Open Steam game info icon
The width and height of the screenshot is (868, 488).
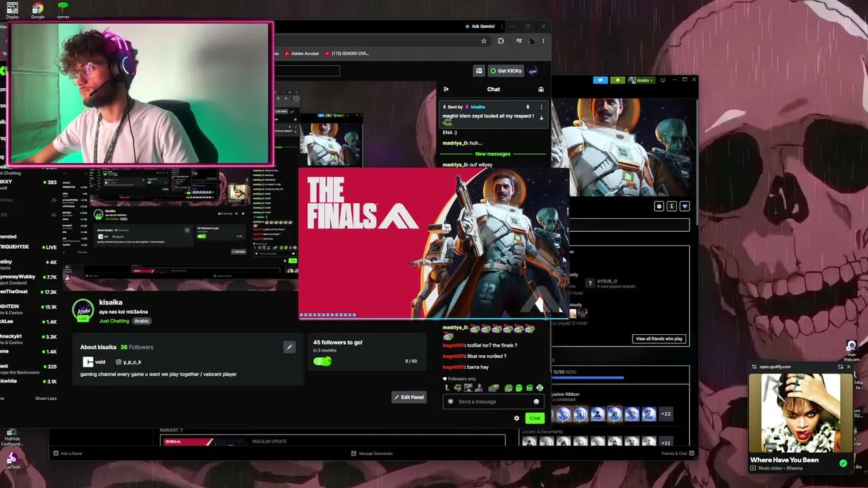(x=671, y=206)
